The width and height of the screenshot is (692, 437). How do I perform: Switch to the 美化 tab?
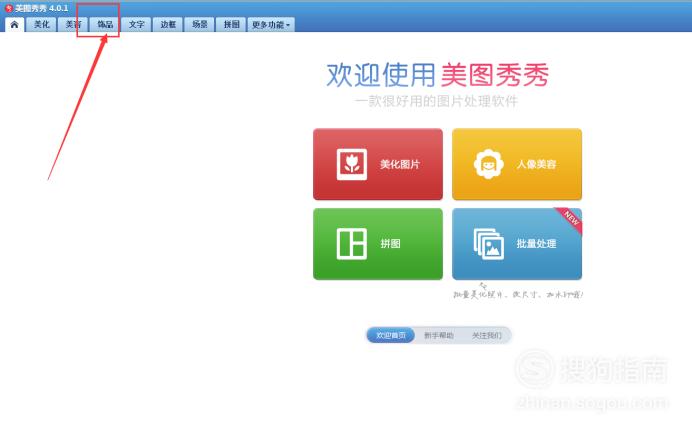coord(41,25)
